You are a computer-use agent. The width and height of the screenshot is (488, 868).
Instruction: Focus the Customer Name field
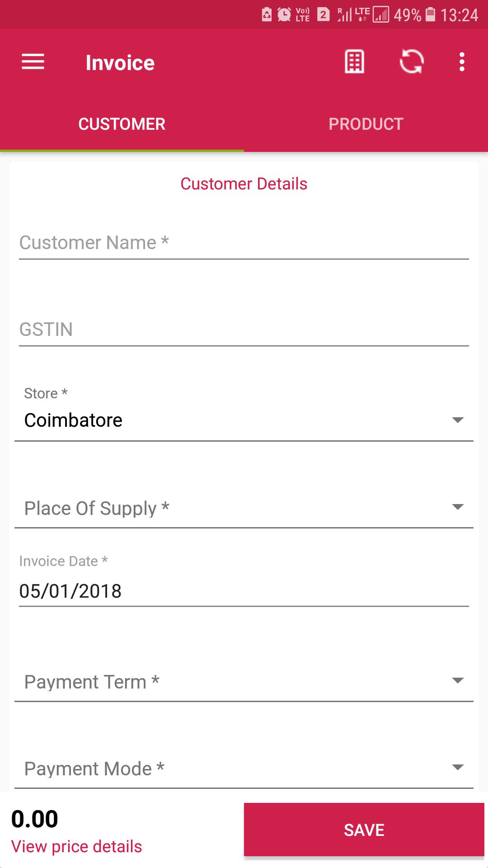tap(244, 243)
